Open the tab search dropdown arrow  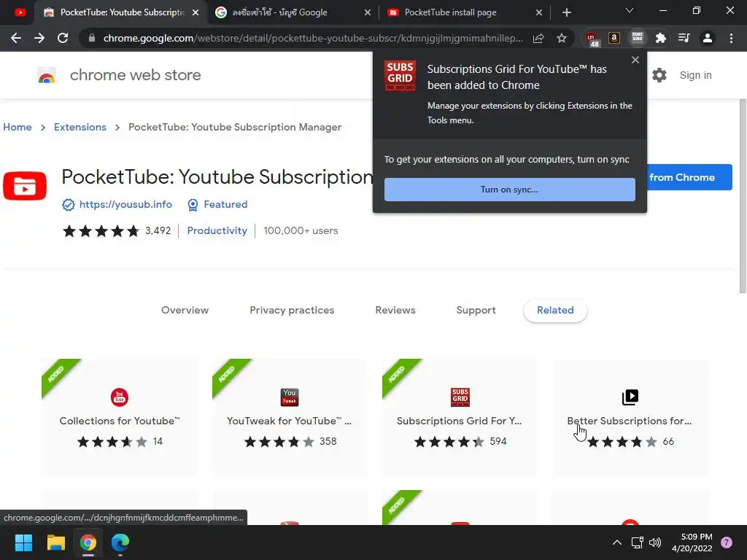tap(630, 10)
